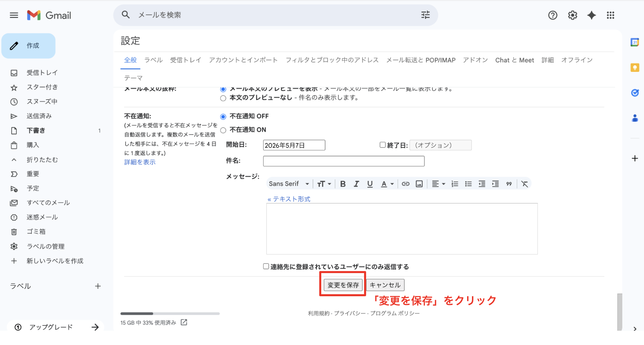Show search options filter icon

click(x=425, y=15)
